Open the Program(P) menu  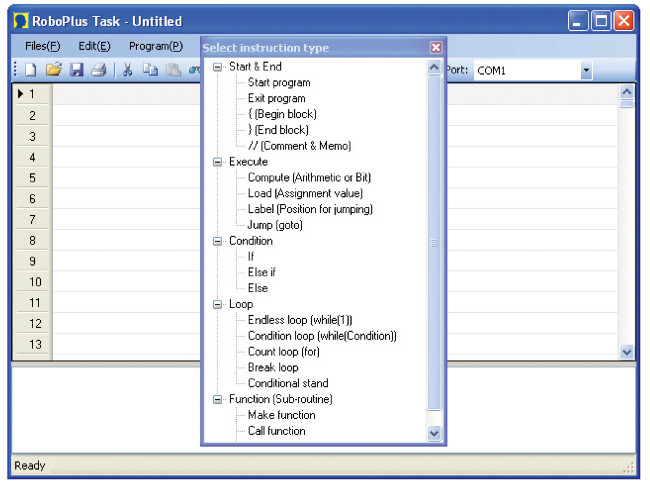point(156,46)
